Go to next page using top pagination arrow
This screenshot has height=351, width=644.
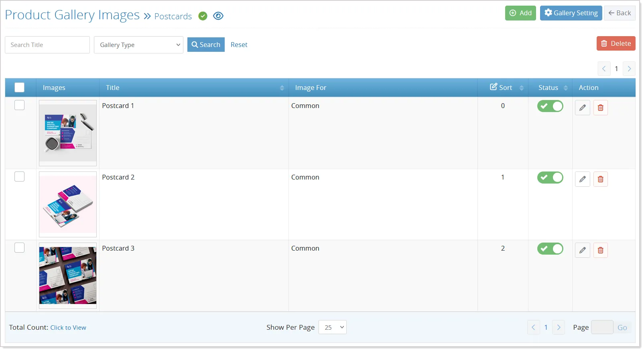[629, 69]
